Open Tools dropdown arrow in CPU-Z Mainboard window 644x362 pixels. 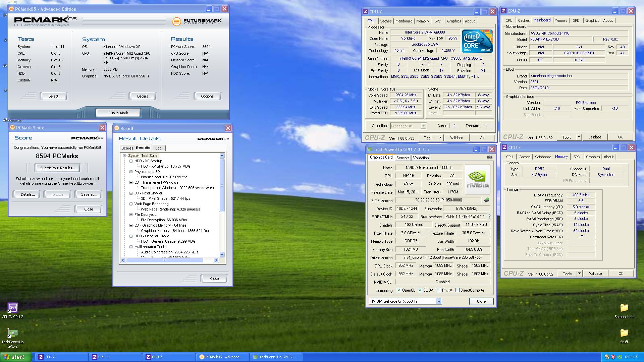(579, 137)
